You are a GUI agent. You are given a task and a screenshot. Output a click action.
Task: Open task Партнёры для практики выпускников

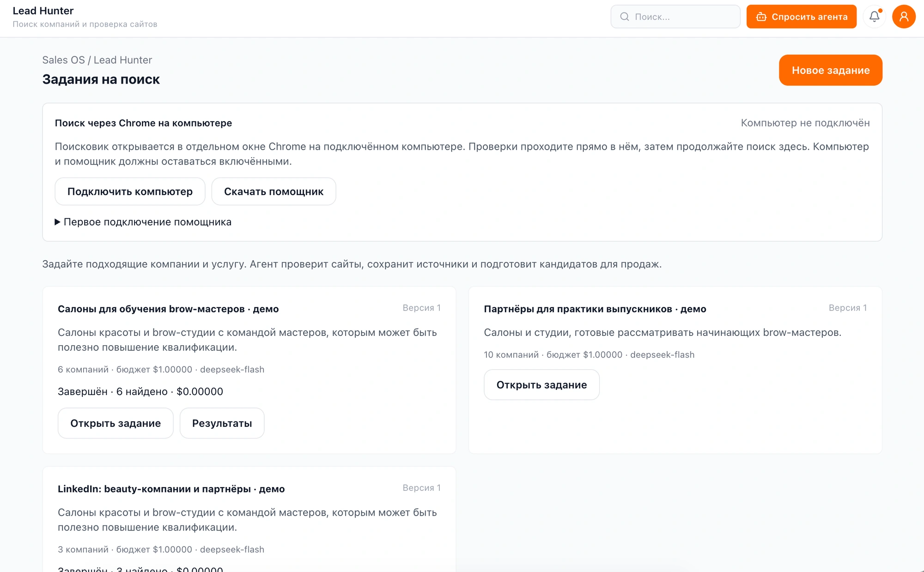(x=541, y=384)
